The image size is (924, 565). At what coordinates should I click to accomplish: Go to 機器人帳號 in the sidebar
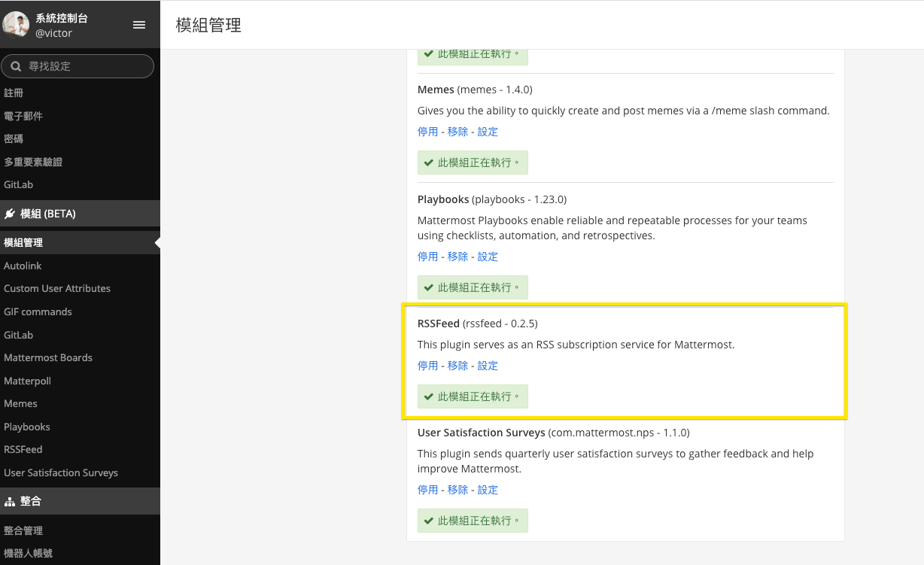(x=28, y=553)
